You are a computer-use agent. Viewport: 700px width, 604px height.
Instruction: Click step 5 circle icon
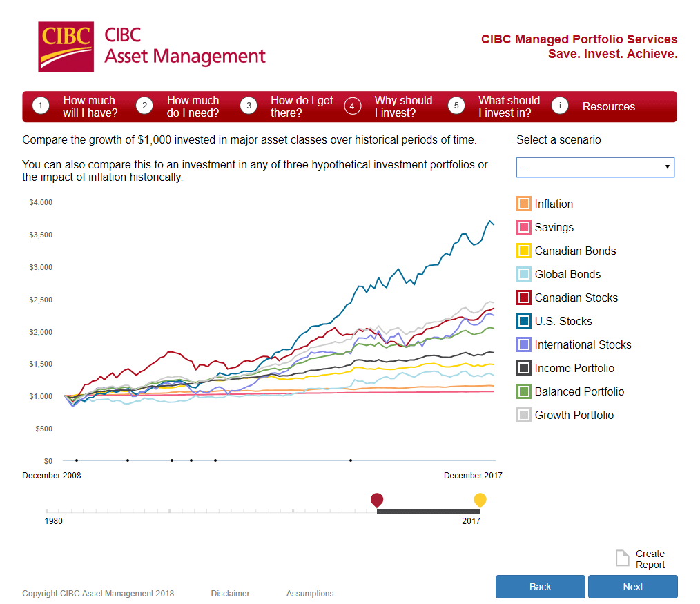[x=456, y=106]
